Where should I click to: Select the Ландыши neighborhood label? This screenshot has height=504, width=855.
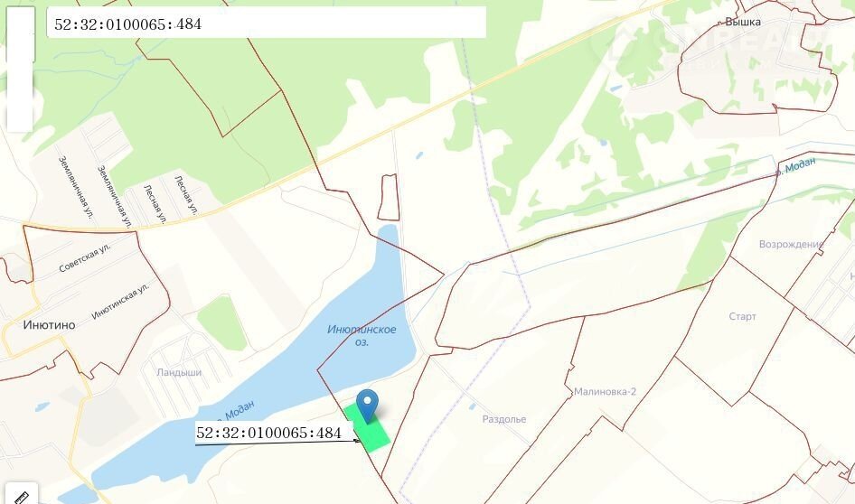tap(179, 373)
